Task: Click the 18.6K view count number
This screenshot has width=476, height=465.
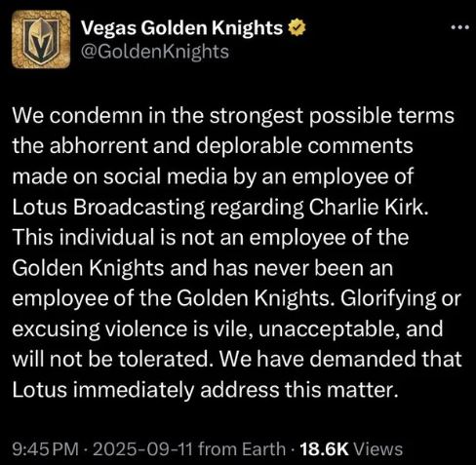Action: click(324, 449)
